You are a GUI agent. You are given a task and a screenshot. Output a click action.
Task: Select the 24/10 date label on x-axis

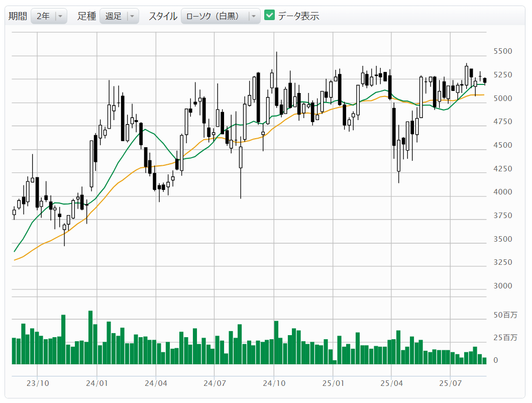click(274, 383)
